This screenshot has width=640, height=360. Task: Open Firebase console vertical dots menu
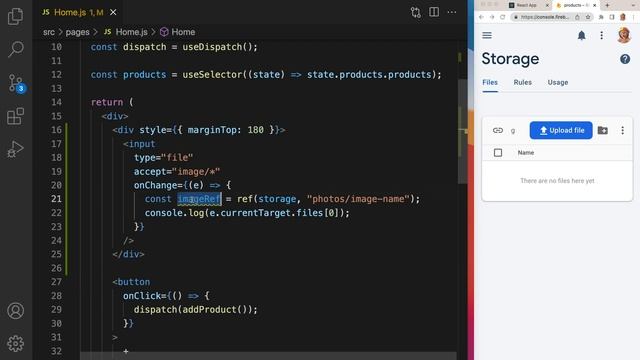coord(601,36)
